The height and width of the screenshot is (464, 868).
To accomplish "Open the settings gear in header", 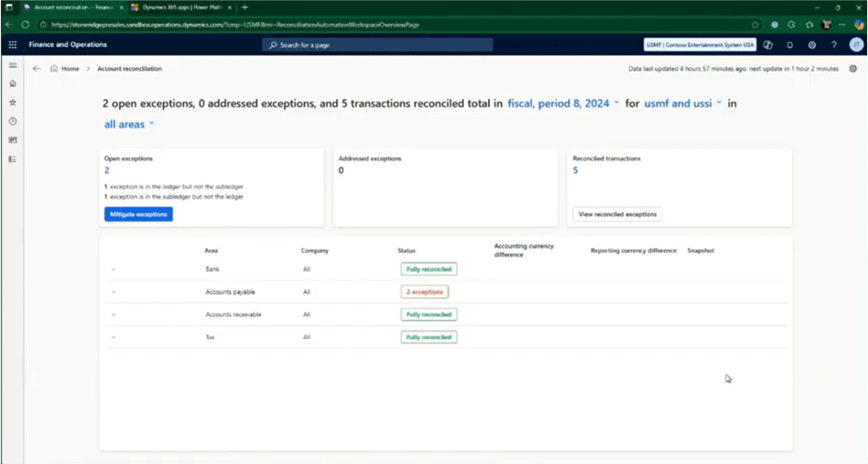I will tap(812, 44).
